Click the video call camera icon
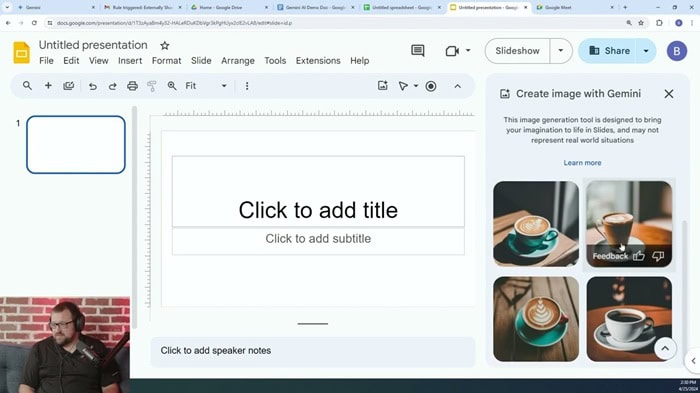Screen dimensions: 700x393 [452, 51]
